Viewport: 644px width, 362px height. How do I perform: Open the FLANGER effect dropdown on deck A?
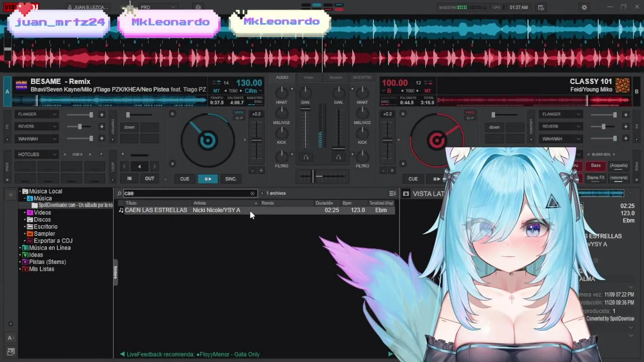click(x=37, y=115)
